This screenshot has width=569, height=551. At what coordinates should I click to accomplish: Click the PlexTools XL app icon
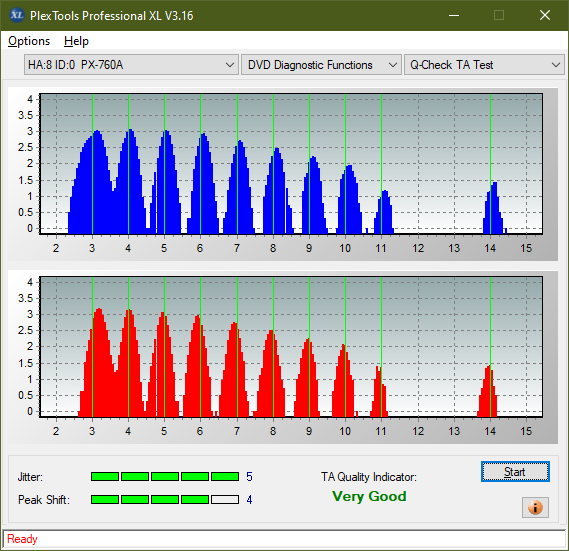point(16,15)
